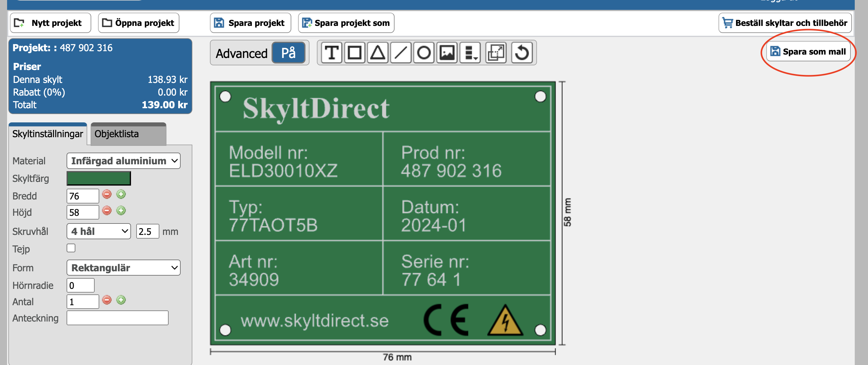Viewport: 868px width, 365px height.
Task: Open the green Skyltfärg color swatch
Action: (99, 178)
